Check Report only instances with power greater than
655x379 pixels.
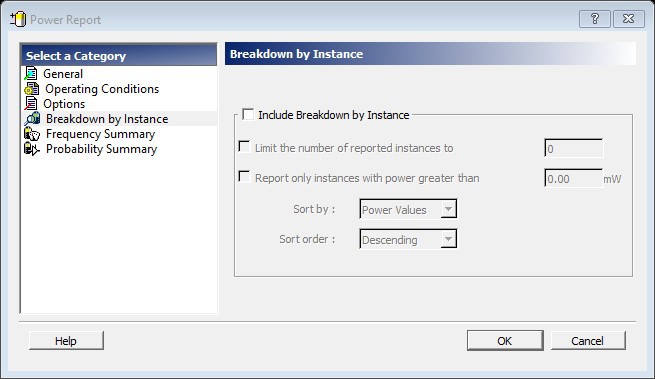coord(244,177)
